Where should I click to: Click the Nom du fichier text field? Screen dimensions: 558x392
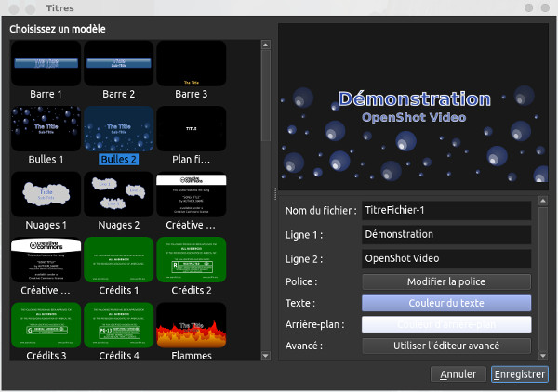coord(445,211)
